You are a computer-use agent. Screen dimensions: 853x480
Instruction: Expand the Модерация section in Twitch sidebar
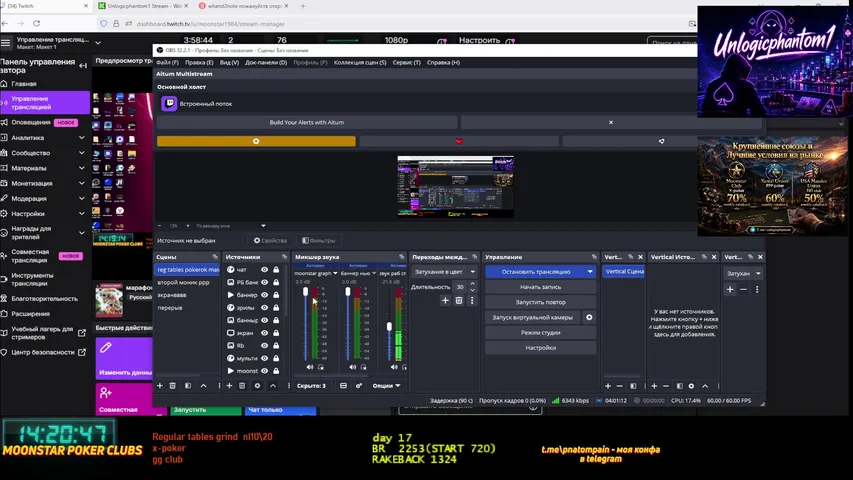(x=82, y=199)
